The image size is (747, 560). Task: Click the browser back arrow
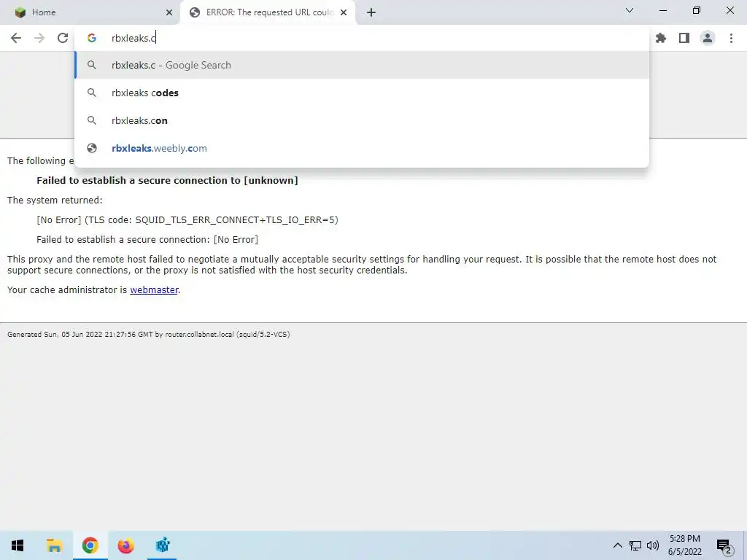(x=16, y=38)
